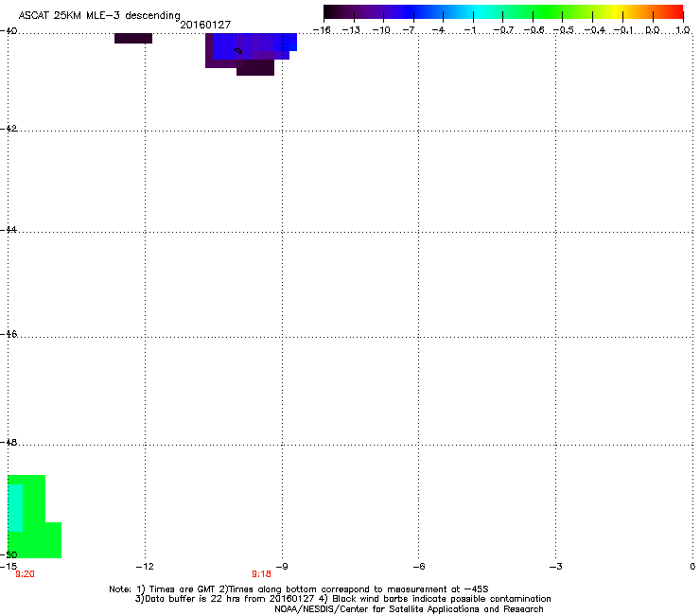Click the '-3' longitude axis label
This screenshot has height=615, width=700.
point(555,567)
